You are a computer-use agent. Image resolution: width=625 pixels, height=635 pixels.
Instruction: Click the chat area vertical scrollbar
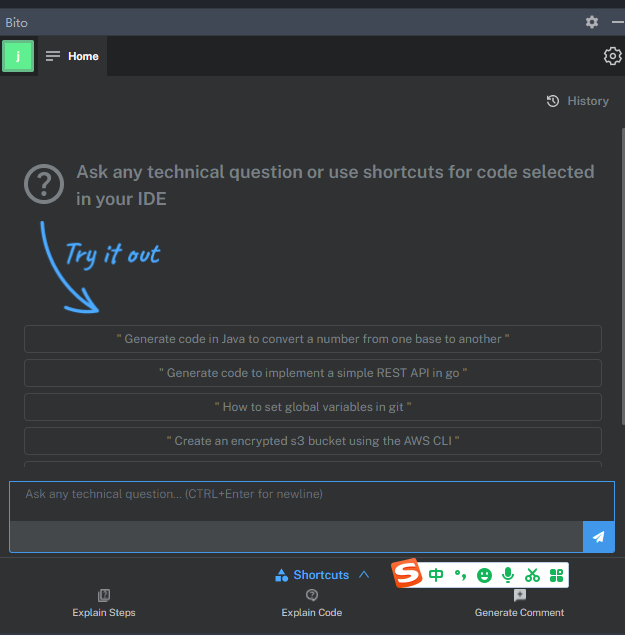[x=623, y=276]
